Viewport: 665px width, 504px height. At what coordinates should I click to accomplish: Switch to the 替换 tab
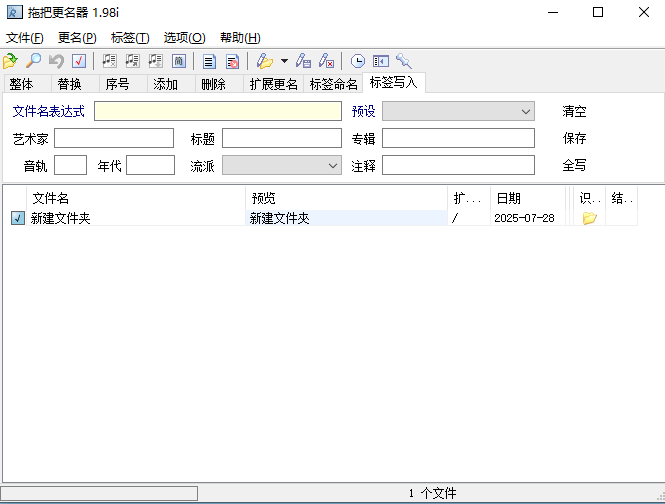(x=75, y=84)
